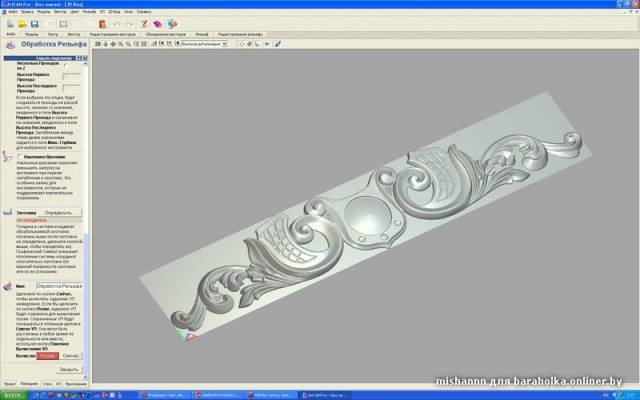Click the New model icon in toolbar
This screenshot has height=400, width=640.
point(10,24)
